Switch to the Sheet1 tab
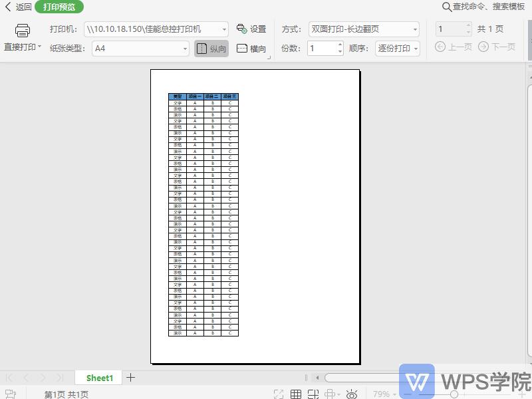The image size is (532, 399). coord(99,378)
